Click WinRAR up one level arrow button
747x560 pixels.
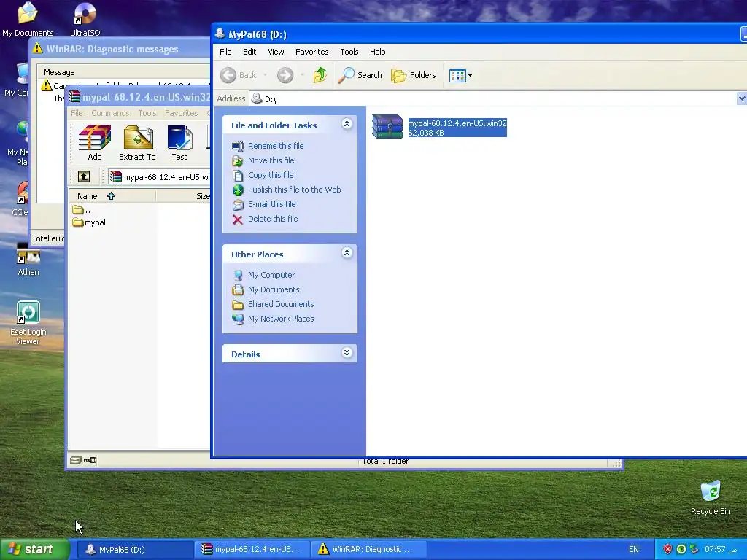pos(84,176)
